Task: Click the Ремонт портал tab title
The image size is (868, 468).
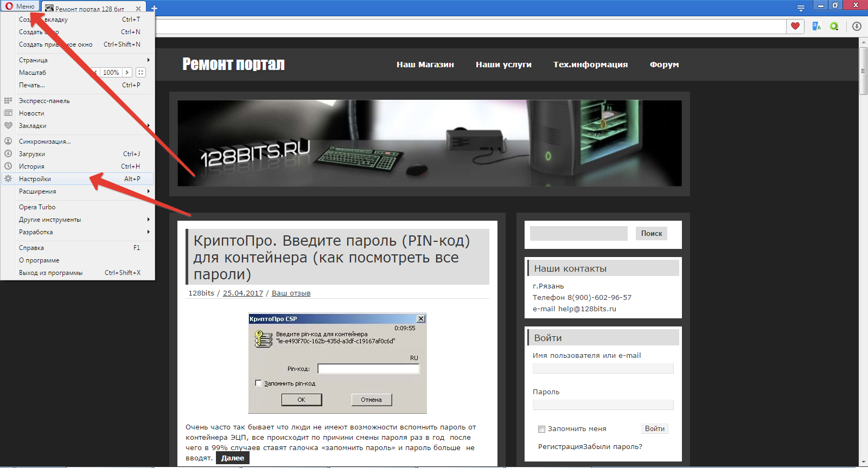Action: click(x=90, y=9)
